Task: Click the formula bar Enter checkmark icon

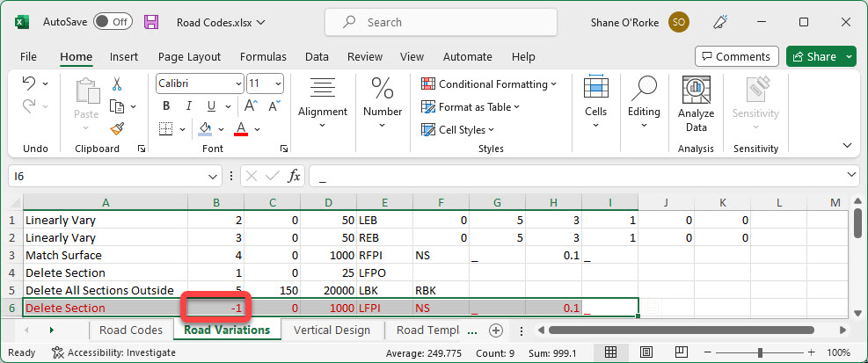Action: 272,177
